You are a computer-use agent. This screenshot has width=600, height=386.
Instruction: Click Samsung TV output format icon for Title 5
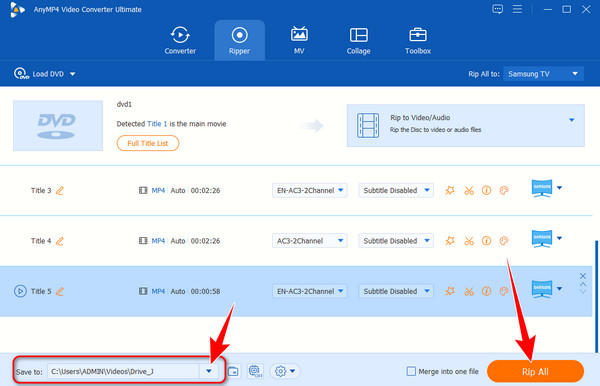542,289
